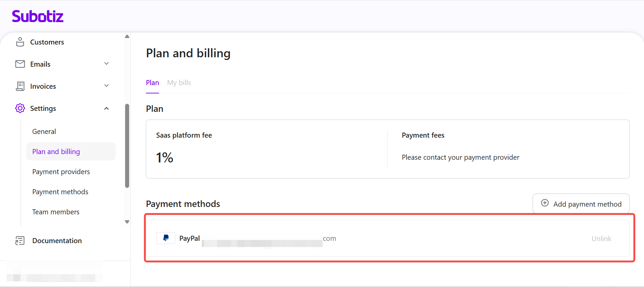Go to Payment providers settings
Screen dimensions: 644x287
(x=61, y=172)
